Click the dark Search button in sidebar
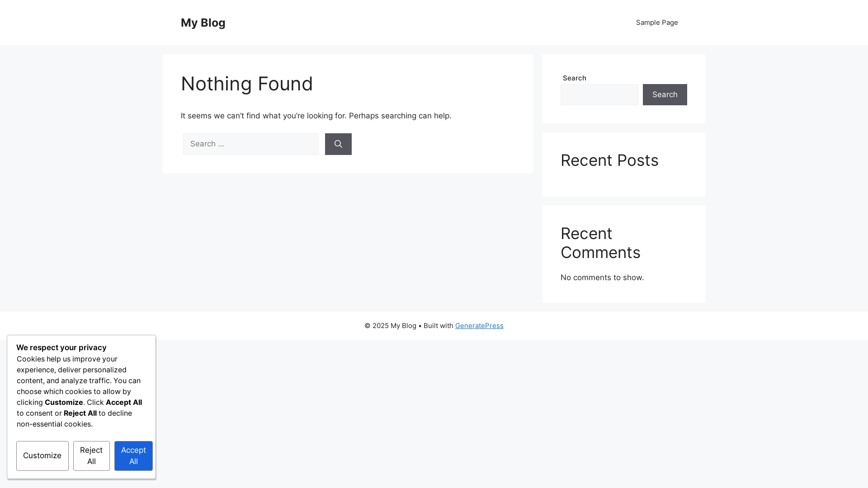 [665, 94]
